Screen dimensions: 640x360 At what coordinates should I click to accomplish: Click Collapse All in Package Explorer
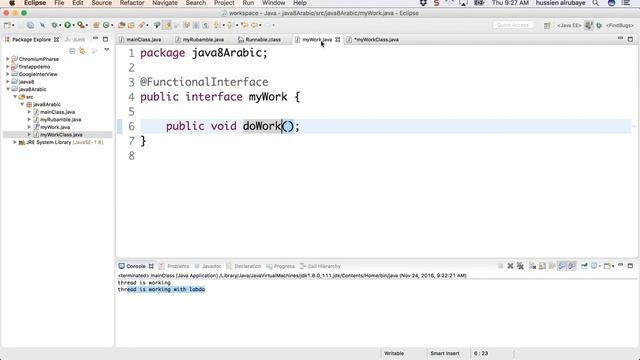pos(72,51)
